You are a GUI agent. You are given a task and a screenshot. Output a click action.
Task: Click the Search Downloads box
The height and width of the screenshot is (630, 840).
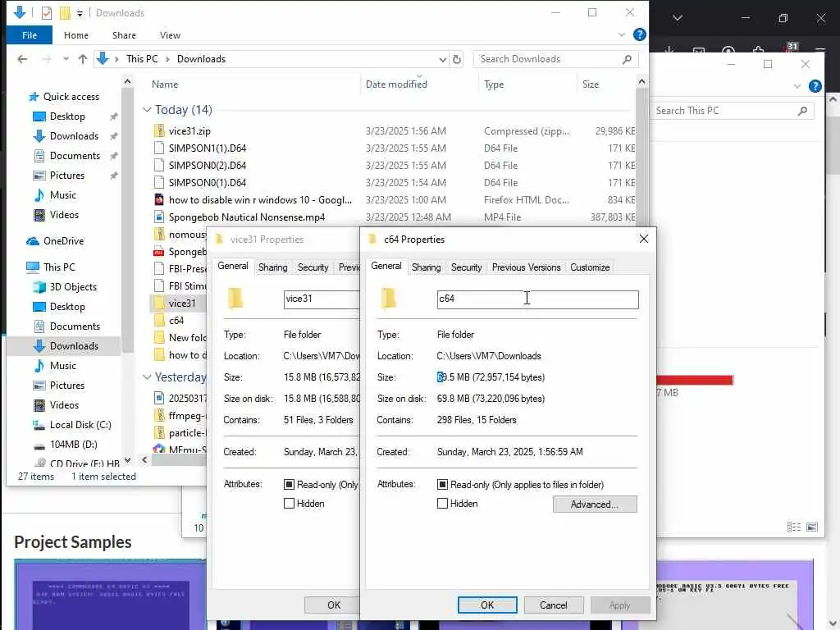(555, 59)
